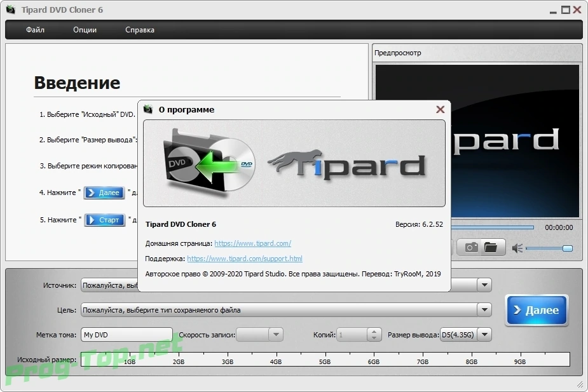Open the Файл menu

35,30
